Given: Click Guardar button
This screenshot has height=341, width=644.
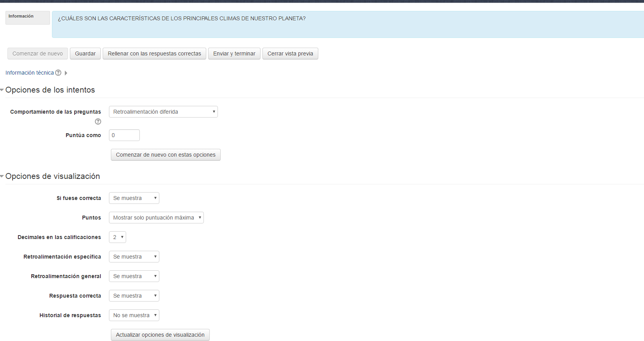Looking at the screenshot, I should [x=85, y=54].
